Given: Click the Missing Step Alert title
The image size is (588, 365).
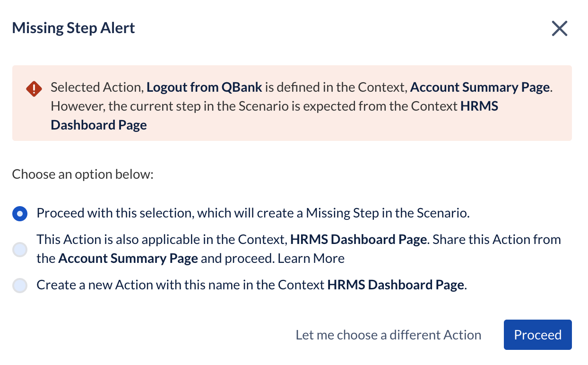Looking at the screenshot, I should pos(73,28).
